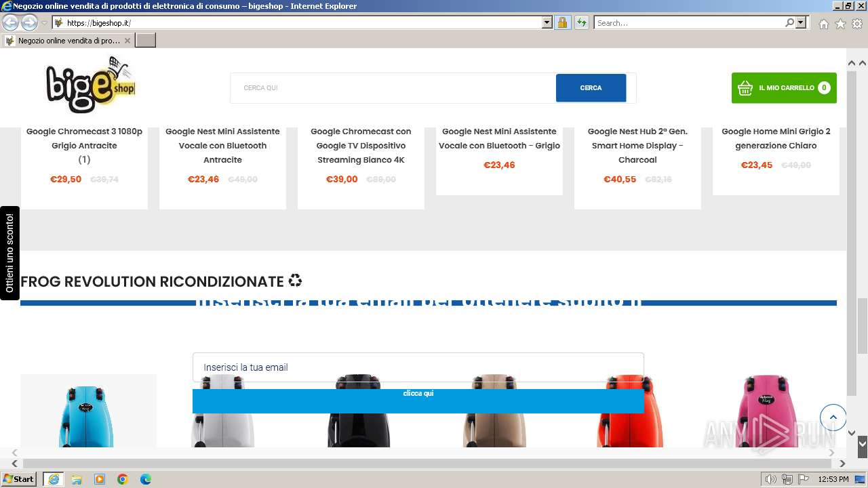Open the pink Frog machine thumbnail
This screenshot has width=868, height=488.
pyautogui.click(x=766, y=411)
